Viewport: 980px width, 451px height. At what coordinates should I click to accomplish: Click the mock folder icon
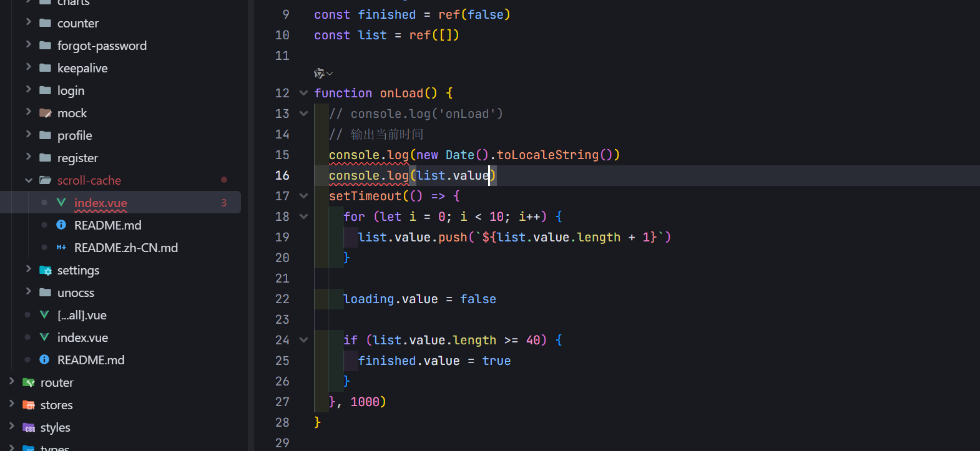46,113
